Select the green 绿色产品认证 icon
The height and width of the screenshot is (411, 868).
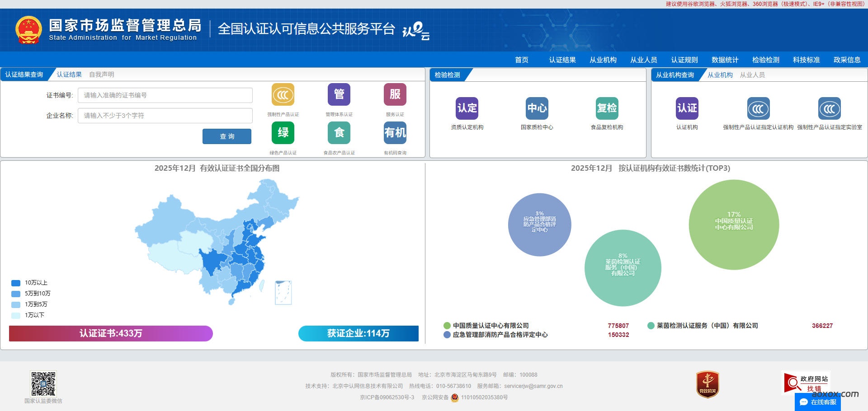(283, 133)
